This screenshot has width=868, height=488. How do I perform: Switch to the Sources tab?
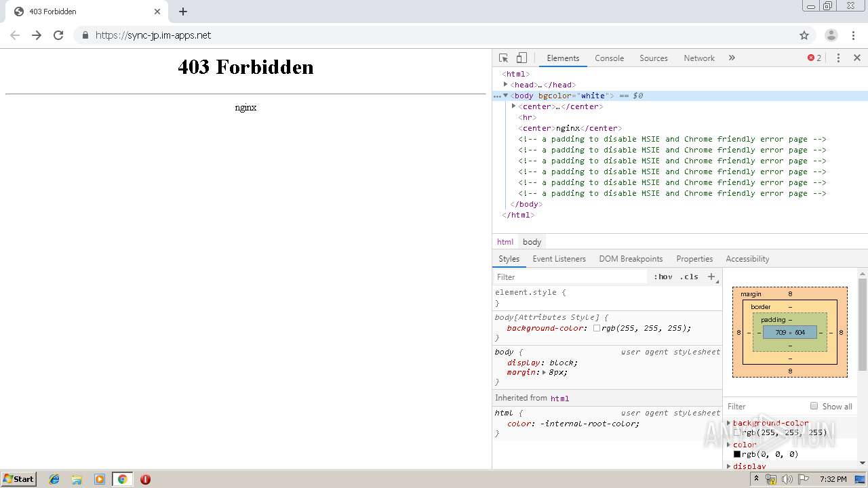click(x=654, y=58)
